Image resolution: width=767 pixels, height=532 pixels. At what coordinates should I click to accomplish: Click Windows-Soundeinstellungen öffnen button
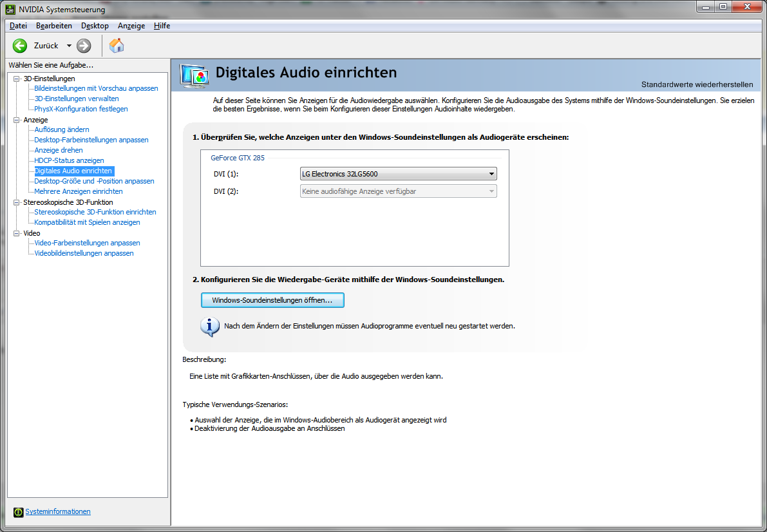coord(272,300)
